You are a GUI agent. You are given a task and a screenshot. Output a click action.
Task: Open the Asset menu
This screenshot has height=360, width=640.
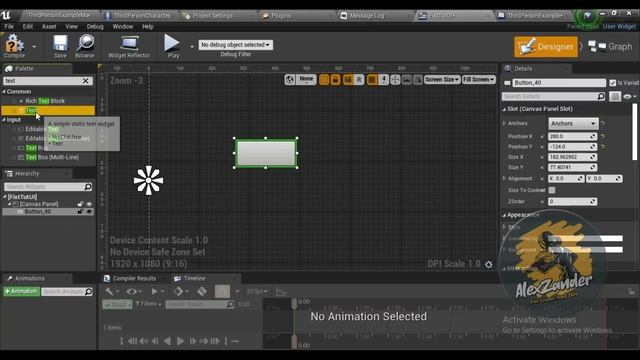click(49, 27)
